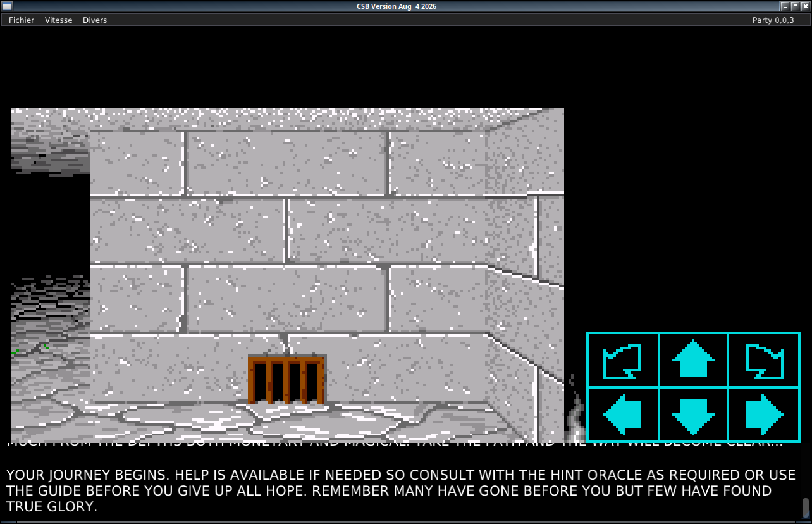The image size is (812, 524).
Task: Click the CSB Version title bar text
Action: click(x=397, y=6)
